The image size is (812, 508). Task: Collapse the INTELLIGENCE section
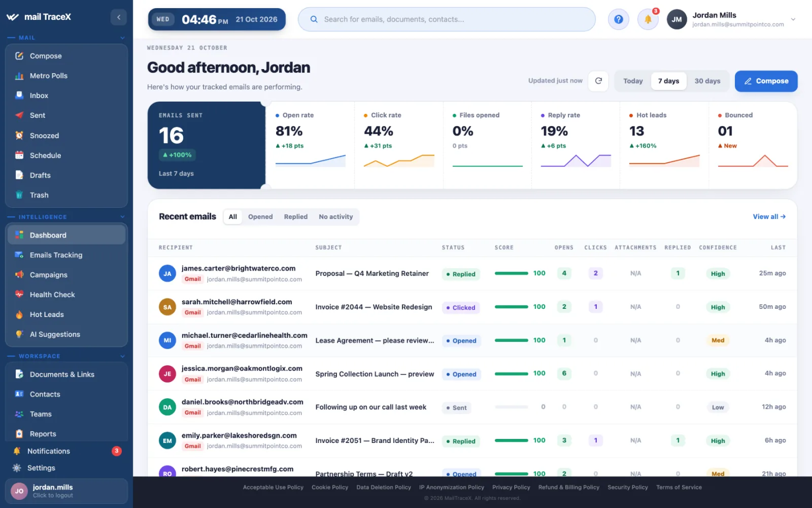[122, 217]
